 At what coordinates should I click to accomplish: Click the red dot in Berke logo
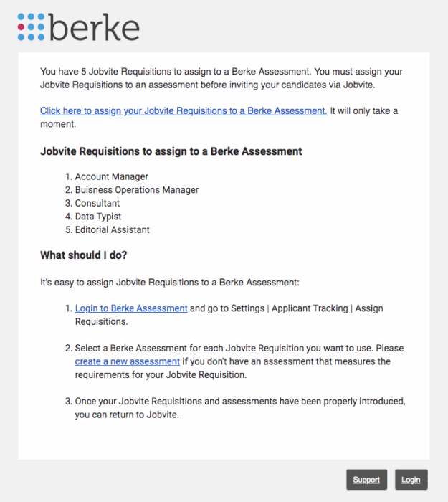[21, 27]
